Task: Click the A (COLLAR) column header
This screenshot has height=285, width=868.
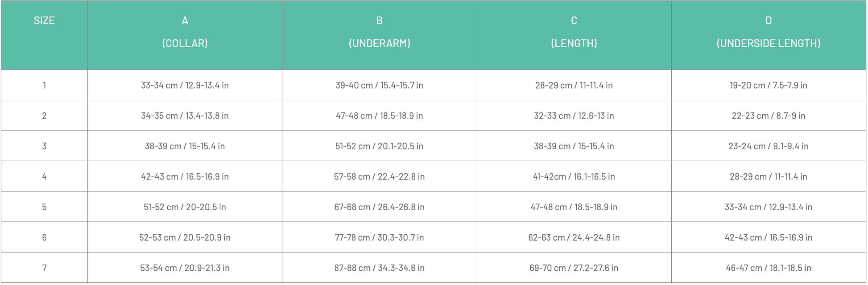Action: point(185,32)
